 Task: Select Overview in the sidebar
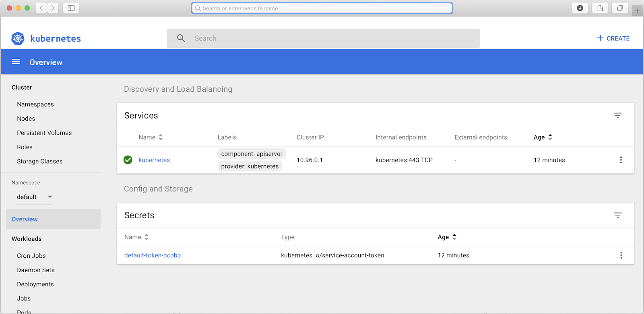[x=54, y=219]
